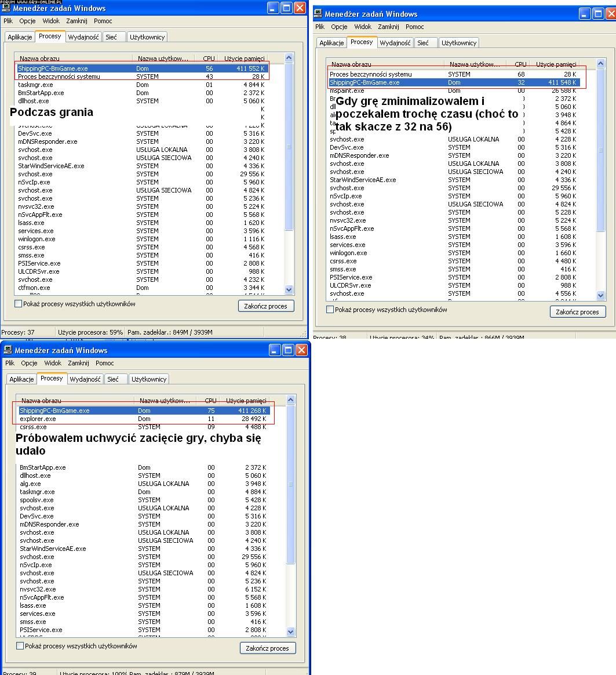
Task: Switch to the Użytkownicy tab in the top-right window
Action: coord(459,42)
